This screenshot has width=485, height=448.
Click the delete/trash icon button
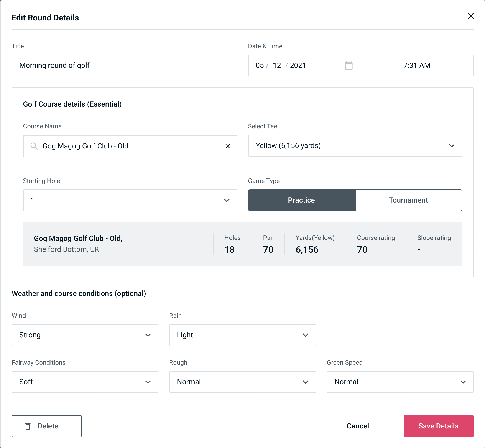tap(28, 426)
